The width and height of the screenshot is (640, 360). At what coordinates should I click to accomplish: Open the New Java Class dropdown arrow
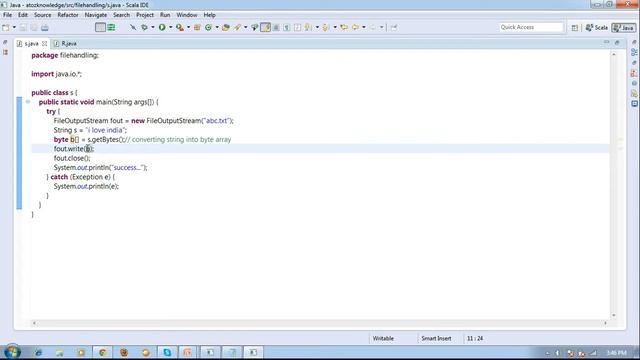click(217, 27)
